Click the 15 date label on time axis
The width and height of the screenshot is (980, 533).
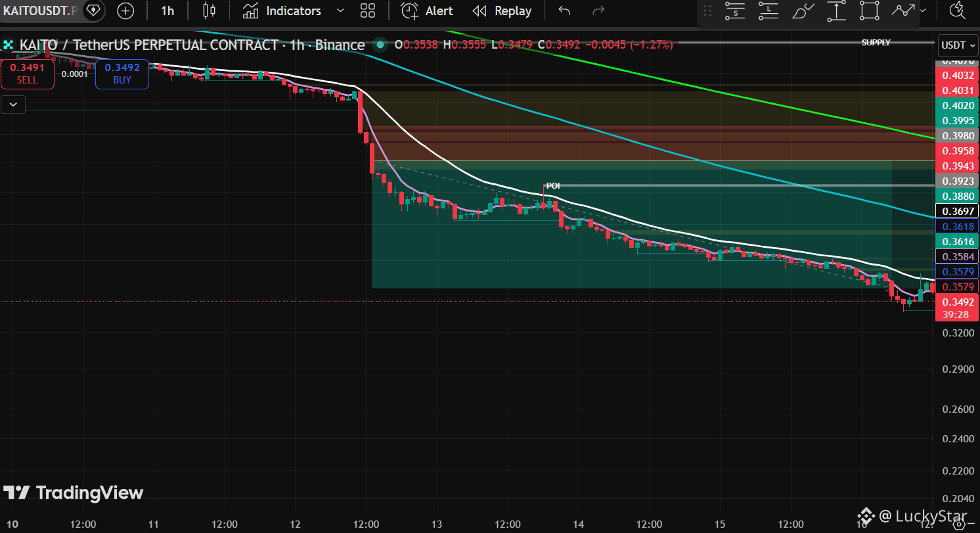[x=720, y=524]
